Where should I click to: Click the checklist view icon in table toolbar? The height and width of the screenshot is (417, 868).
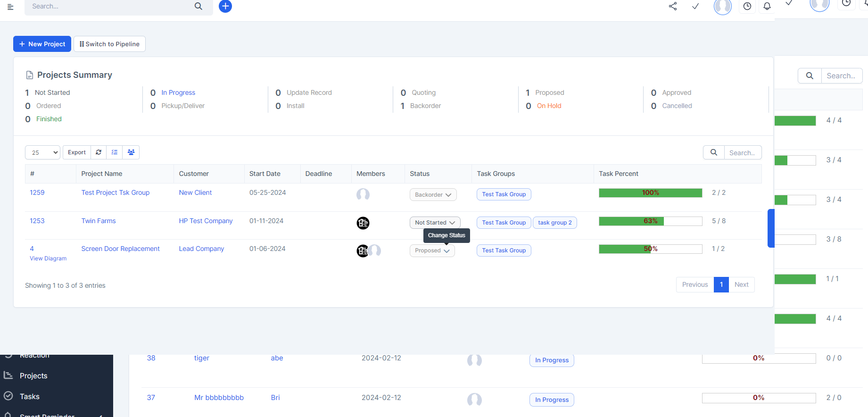click(x=115, y=152)
